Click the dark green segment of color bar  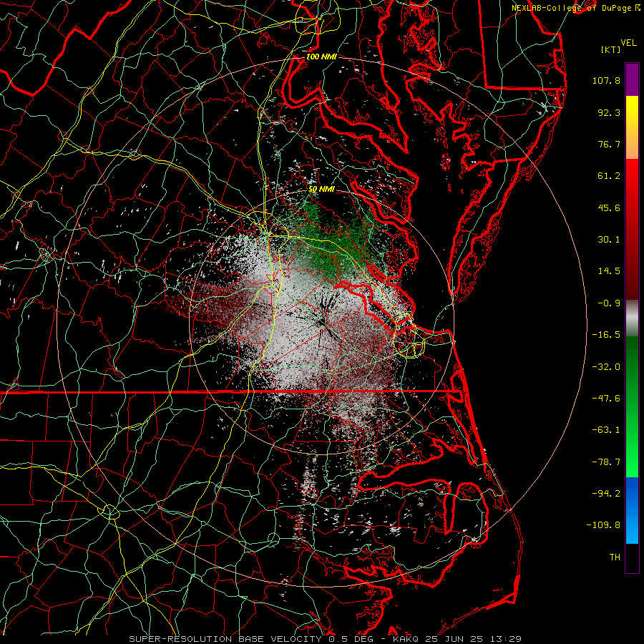(x=632, y=370)
